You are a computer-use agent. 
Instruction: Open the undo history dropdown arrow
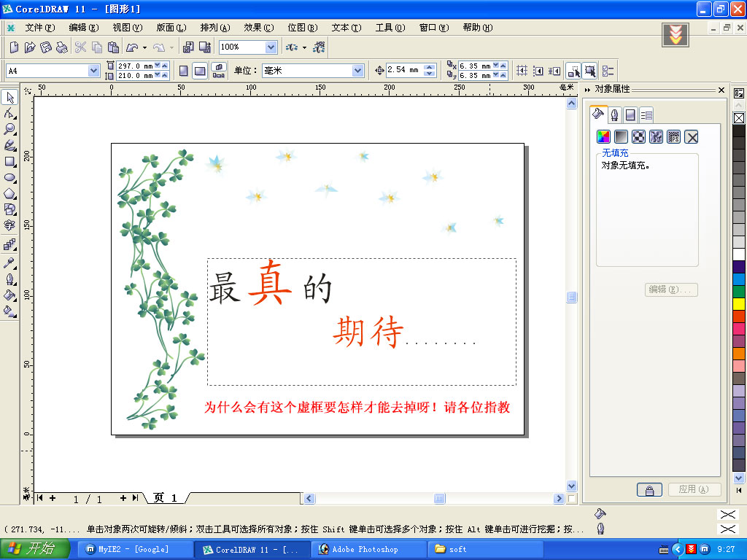[145, 47]
